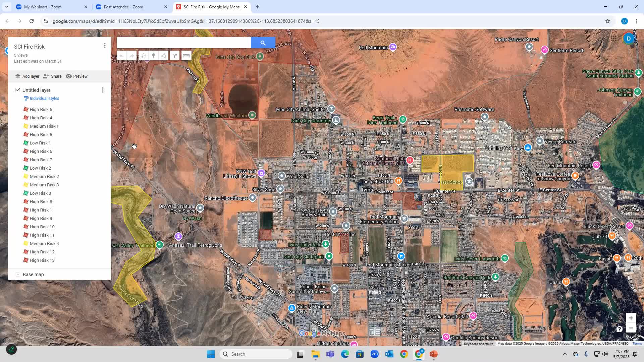Open Chrome profile D avatar
Screen dimensions: 644x362
click(x=624, y=21)
